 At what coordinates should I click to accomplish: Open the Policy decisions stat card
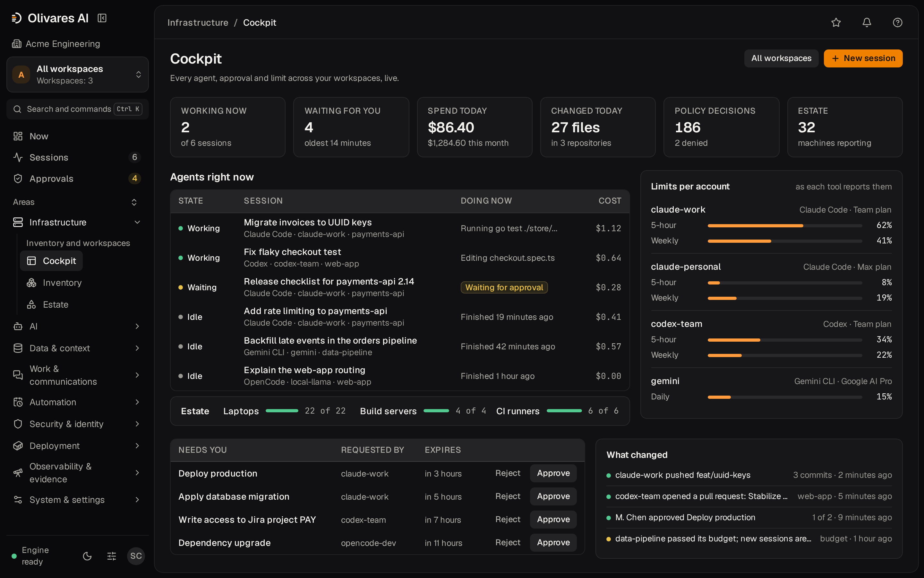(x=721, y=127)
